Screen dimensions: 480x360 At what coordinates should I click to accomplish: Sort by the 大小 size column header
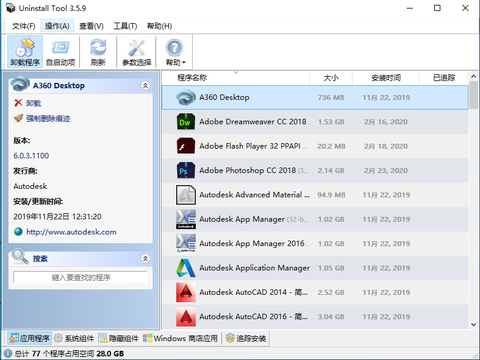pos(331,78)
